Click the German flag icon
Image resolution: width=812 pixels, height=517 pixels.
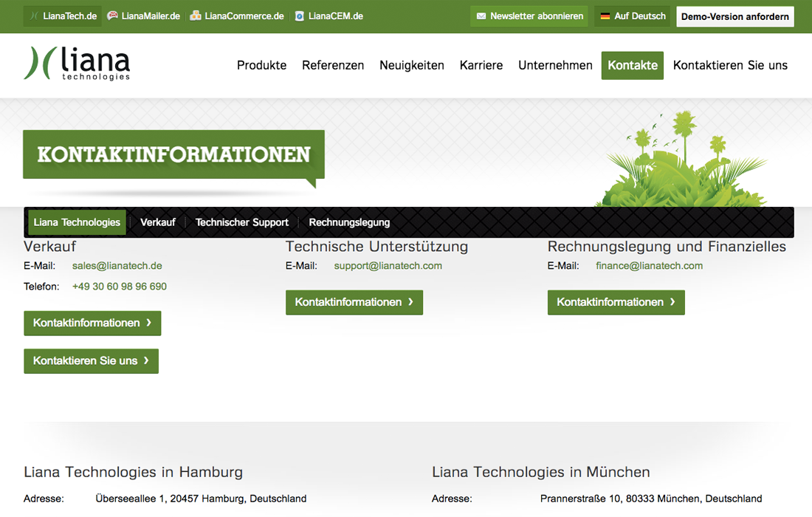click(605, 16)
